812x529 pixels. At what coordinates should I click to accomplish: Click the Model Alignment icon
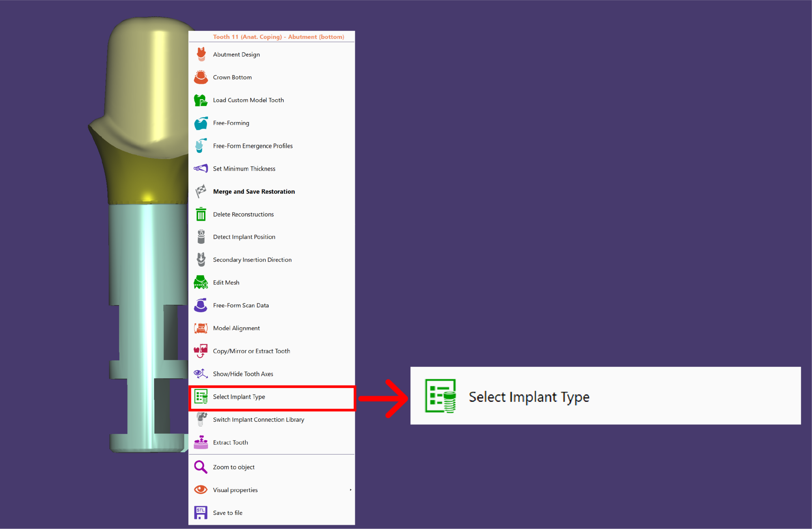201,328
